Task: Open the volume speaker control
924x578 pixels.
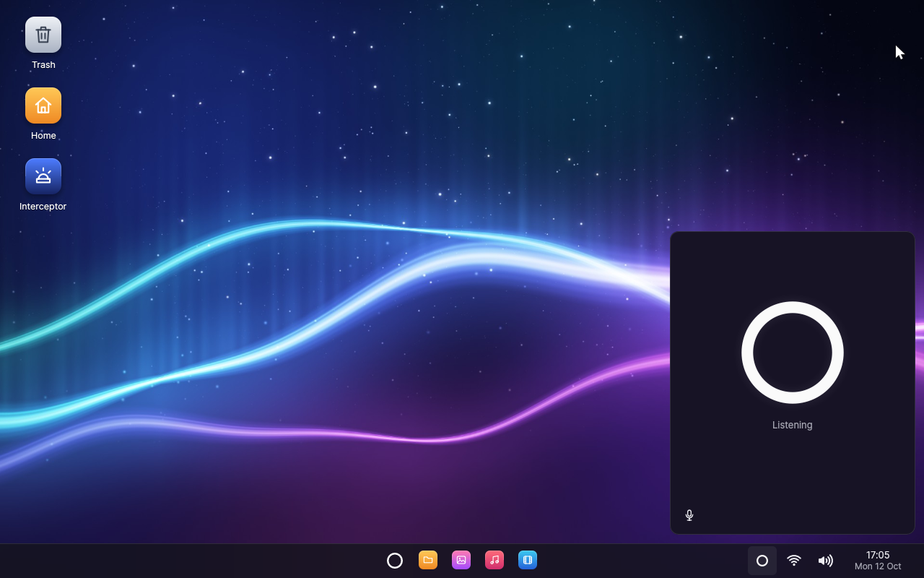Action: [x=826, y=561]
